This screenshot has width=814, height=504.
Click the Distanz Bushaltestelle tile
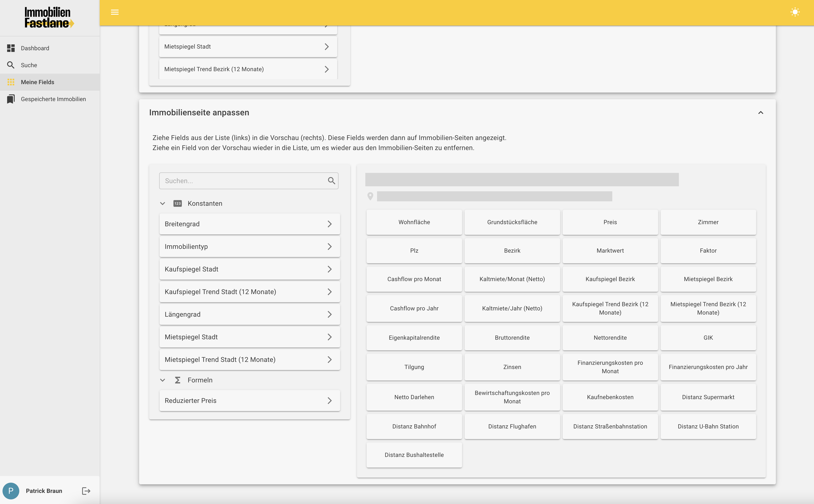click(x=414, y=455)
